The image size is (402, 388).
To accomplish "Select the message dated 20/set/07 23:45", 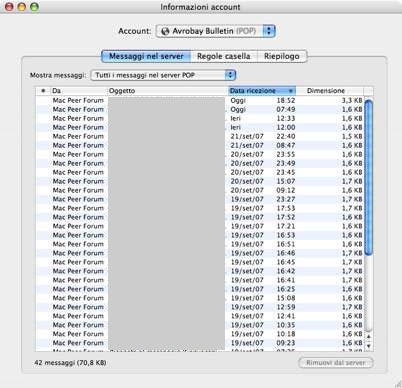I will point(200,172).
